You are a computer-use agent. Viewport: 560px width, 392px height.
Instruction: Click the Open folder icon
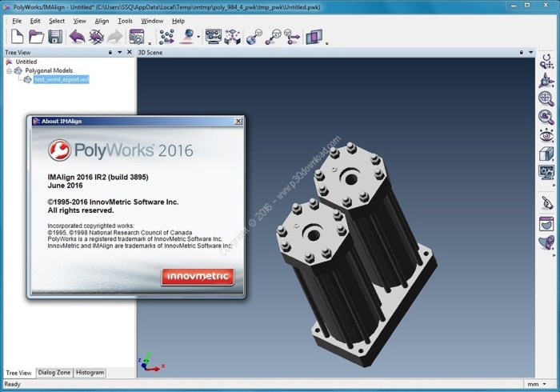coord(37,37)
